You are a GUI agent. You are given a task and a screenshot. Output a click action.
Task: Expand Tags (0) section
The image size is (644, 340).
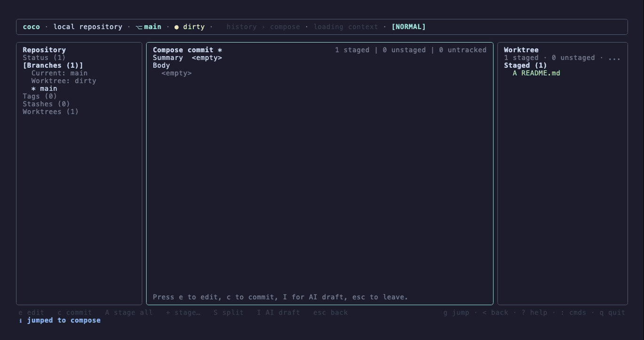pyautogui.click(x=40, y=96)
